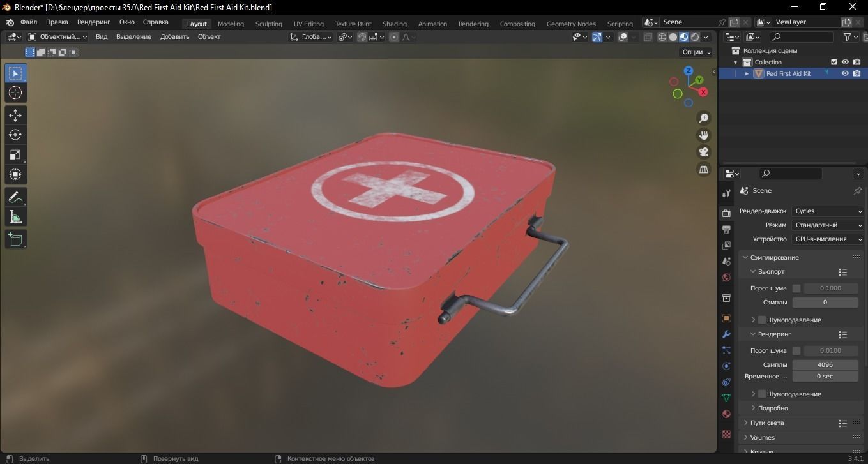
Task: Expand the Пути света panel
Action: (745, 423)
